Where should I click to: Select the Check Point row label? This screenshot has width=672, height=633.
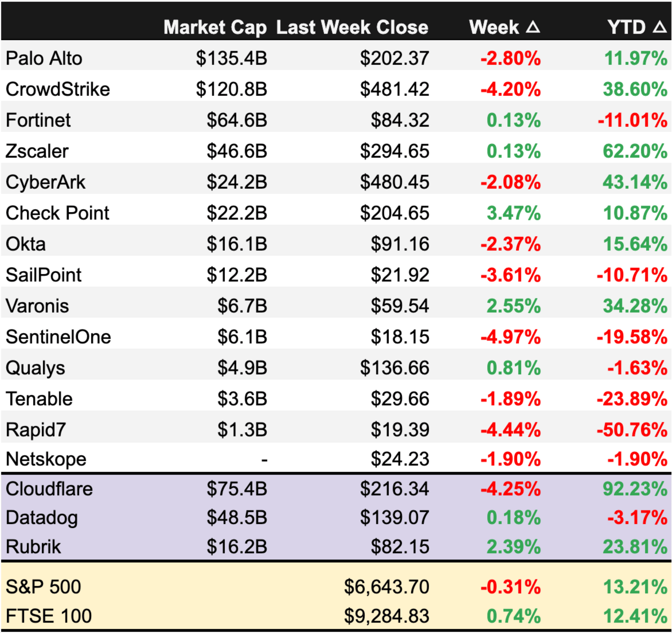click(57, 213)
